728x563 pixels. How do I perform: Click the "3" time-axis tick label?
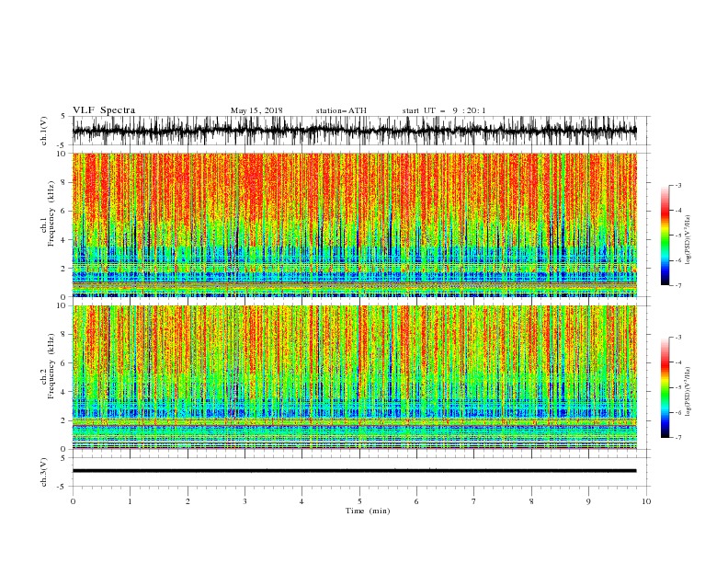[x=245, y=501]
